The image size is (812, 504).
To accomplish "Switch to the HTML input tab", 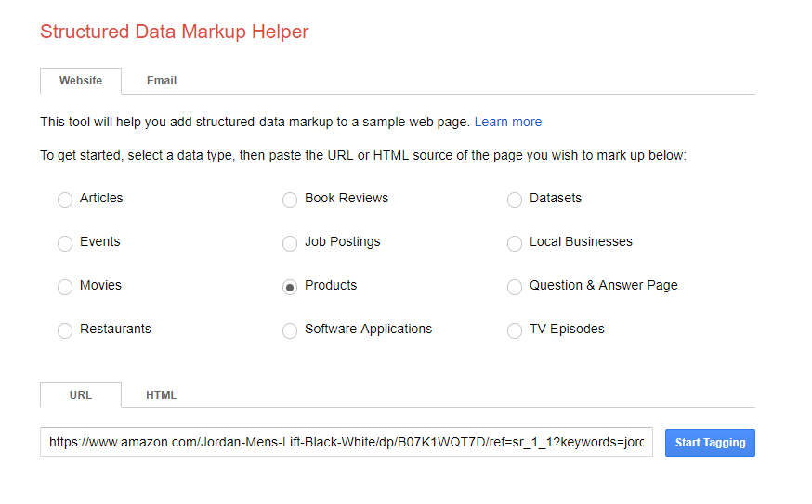I will click(x=161, y=395).
